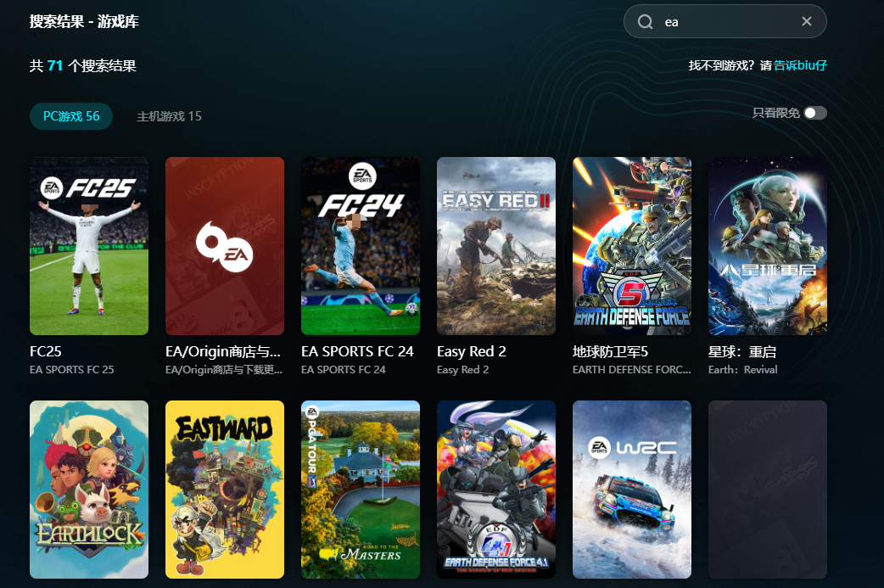The height and width of the screenshot is (588, 884).
Task: Open the 告诉biu仔 link
Action: (800, 65)
